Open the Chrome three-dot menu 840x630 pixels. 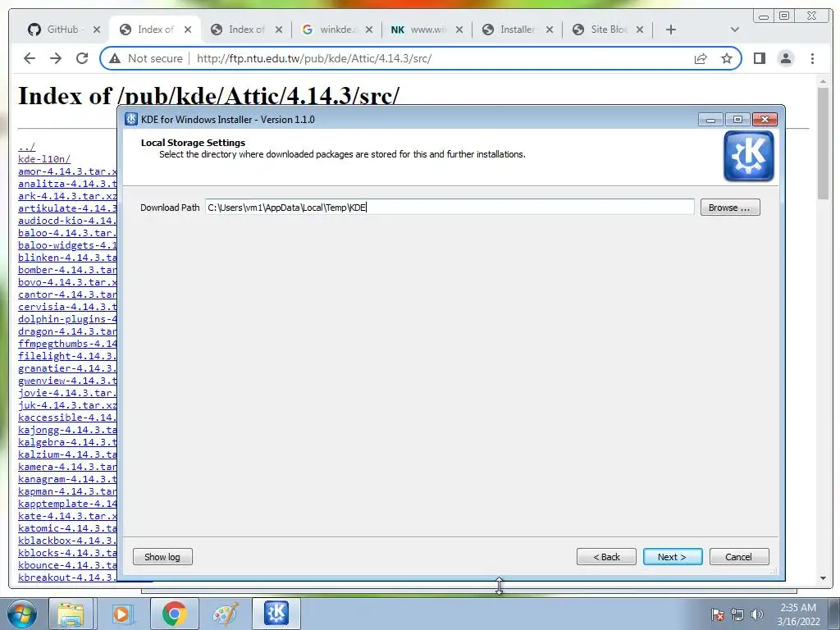pos(812,58)
